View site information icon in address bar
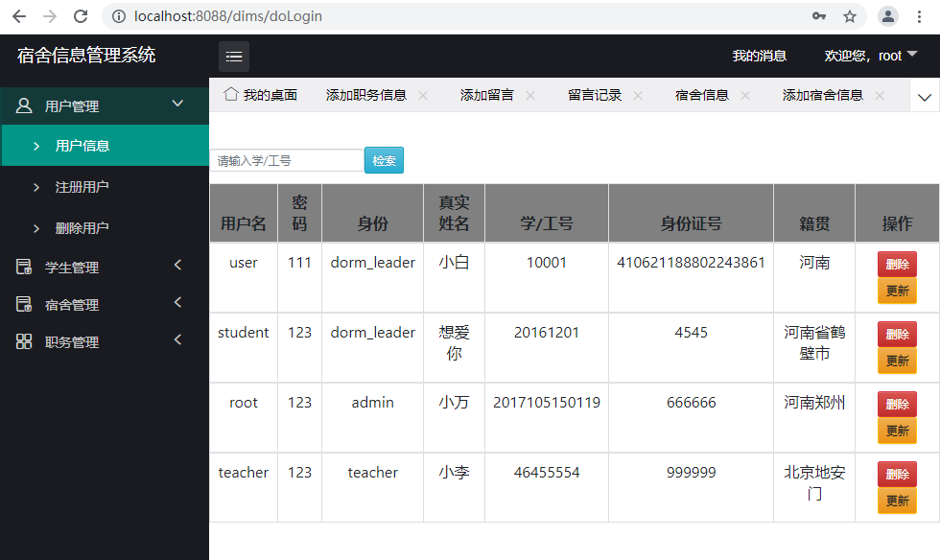This screenshot has width=940, height=560. tap(119, 16)
